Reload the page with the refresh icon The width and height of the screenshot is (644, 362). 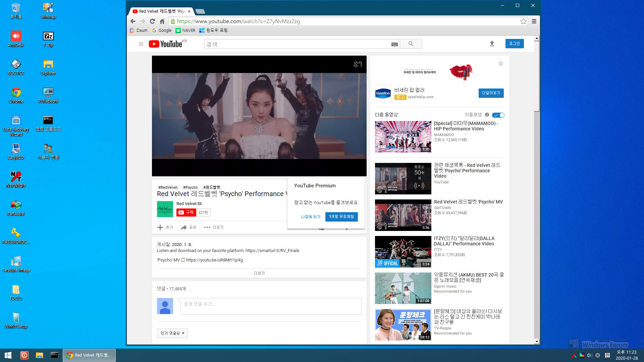[x=152, y=21]
